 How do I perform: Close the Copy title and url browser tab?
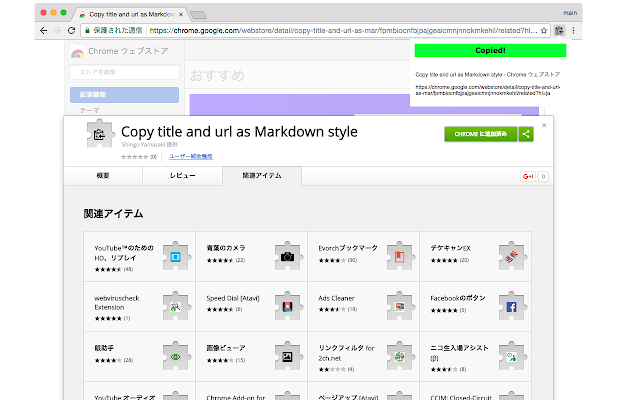(x=181, y=14)
